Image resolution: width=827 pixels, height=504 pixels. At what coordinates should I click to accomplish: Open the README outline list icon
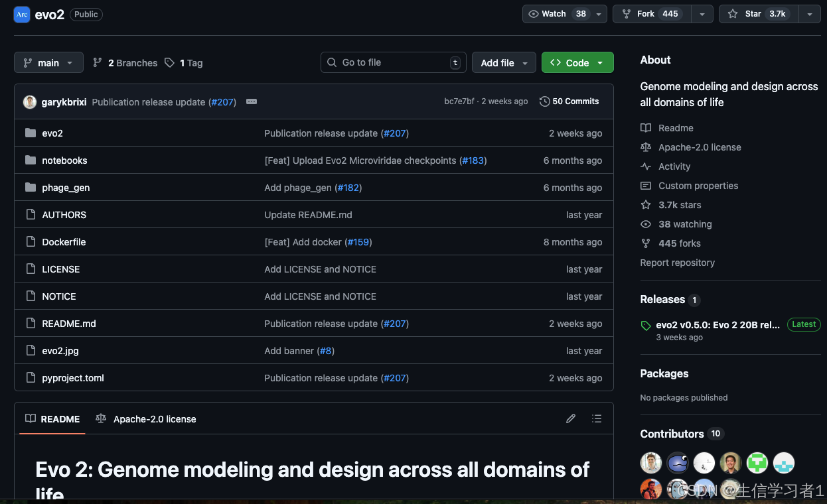[x=597, y=418]
